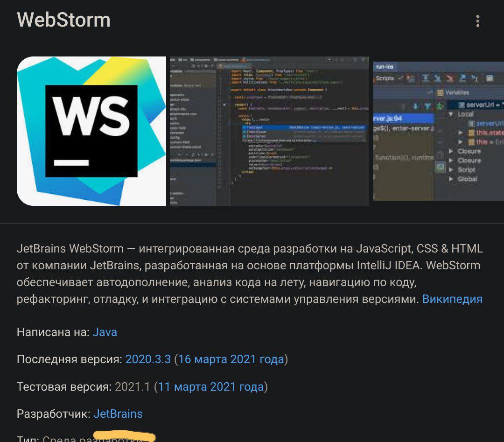The image size is (504, 442).
Task: Follow the Википедия link
Action: pyautogui.click(x=452, y=299)
